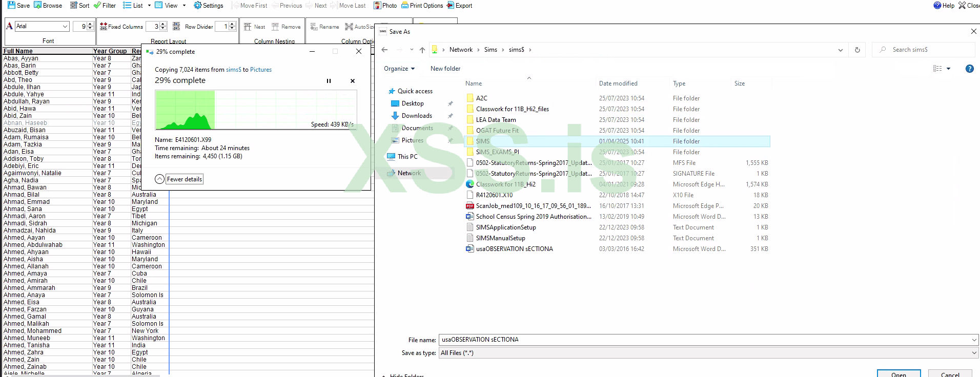Open the Arial font dropdown

(65, 26)
